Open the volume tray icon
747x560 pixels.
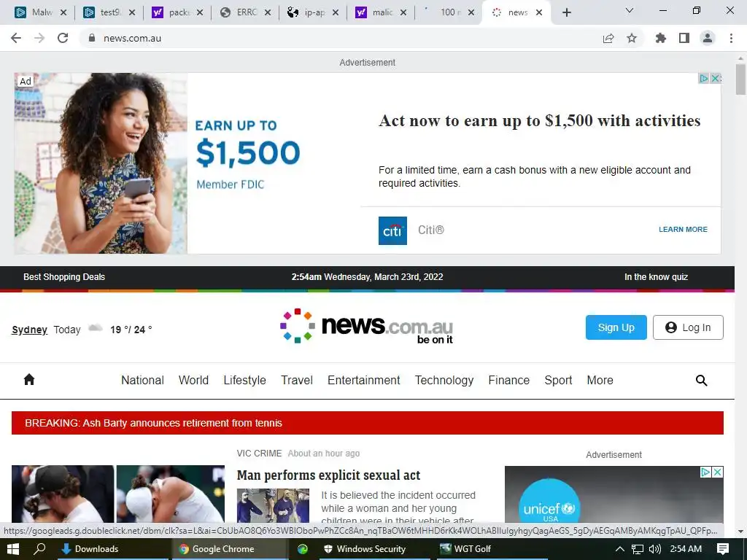[655, 549]
